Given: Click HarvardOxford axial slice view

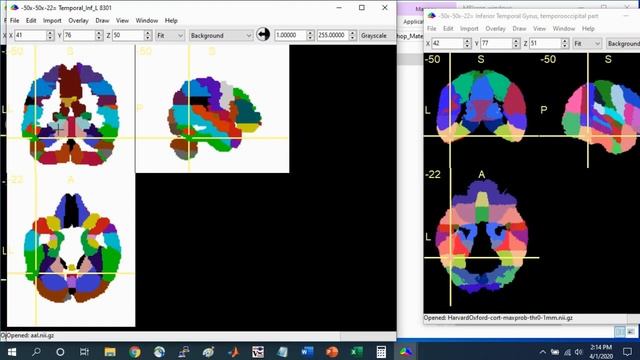Looking at the screenshot, I should click(x=482, y=237).
